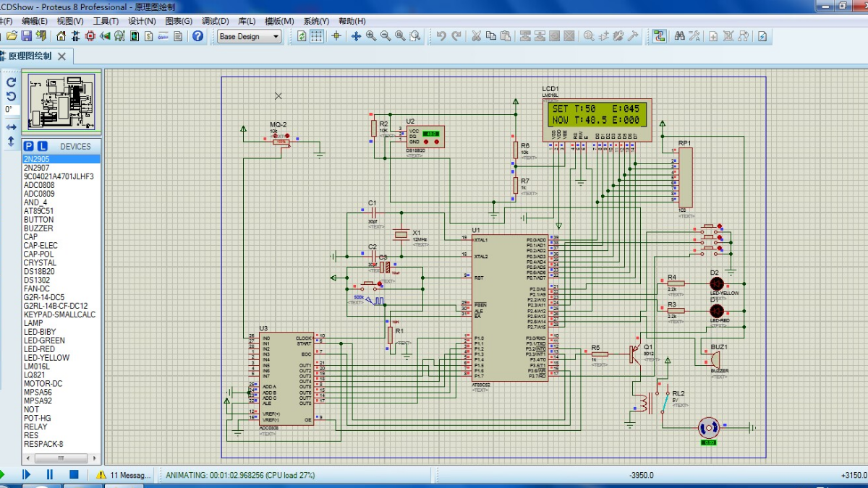This screenshot has width=868, height=488.
Task: Open the 调试(D) menu
Action: (x=216, y=21)
